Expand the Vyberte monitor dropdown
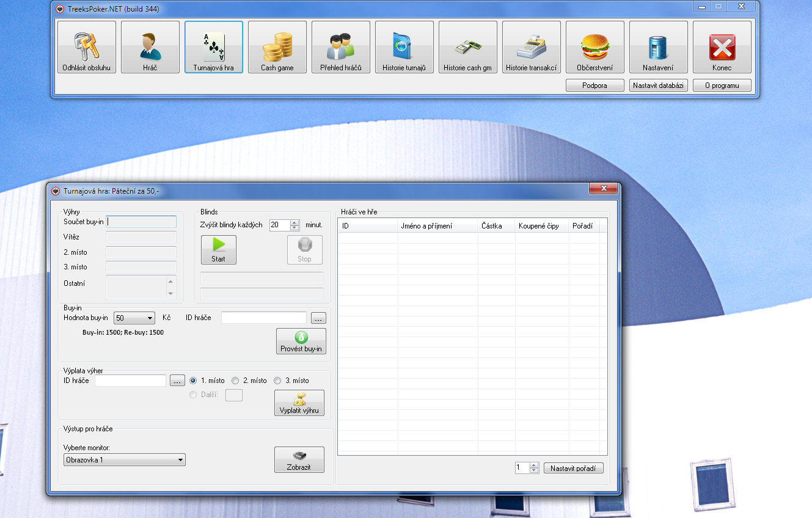Image resolution: width=812 pixels, height=518 pixels. tap(180, 460)
